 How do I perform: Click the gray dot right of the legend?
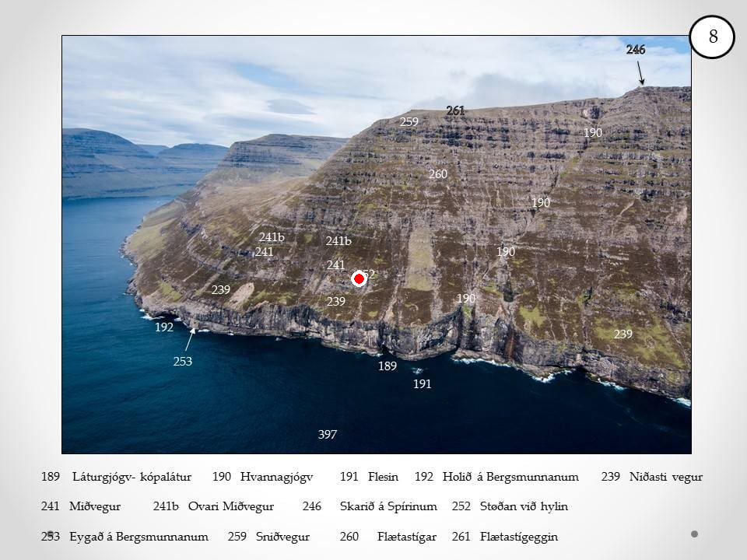(694, 534)
